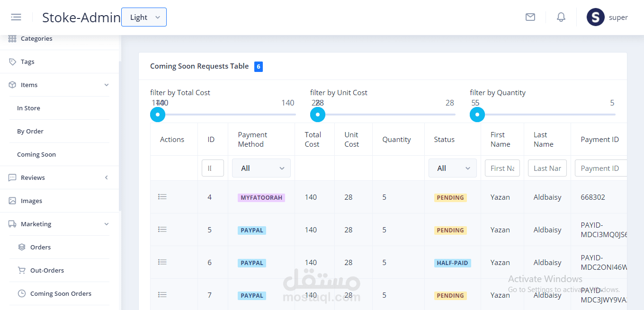Click the Orders layers icon

(22, 247)
